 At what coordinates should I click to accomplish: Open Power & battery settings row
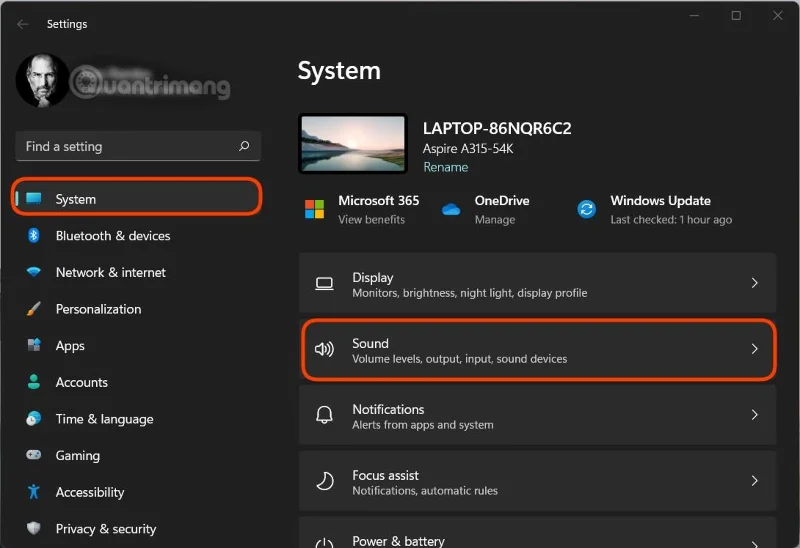pyautogui.click(x=537, y=533)
